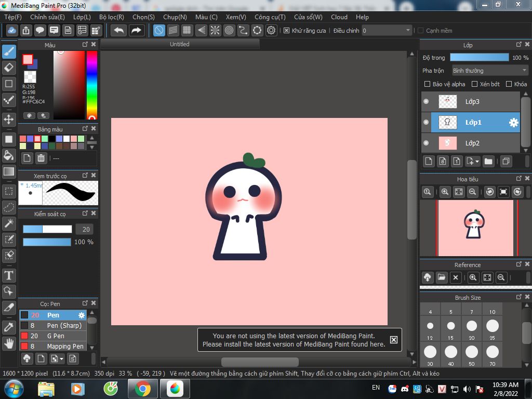Open the Bộ lọc(R) filter menu
Viewport: 532px width, 399px height.
coord(112,17)
